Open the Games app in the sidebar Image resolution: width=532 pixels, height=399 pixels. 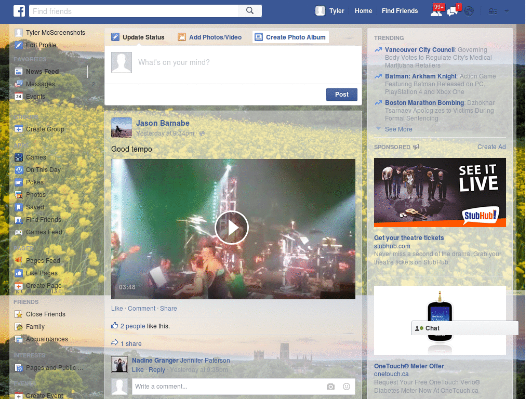click(x=31, y=157)
